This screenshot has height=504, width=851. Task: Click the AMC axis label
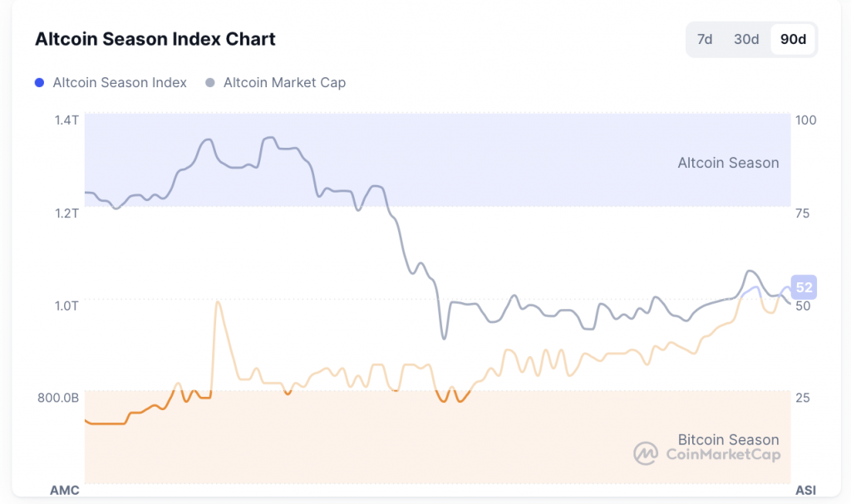point(64,490)
